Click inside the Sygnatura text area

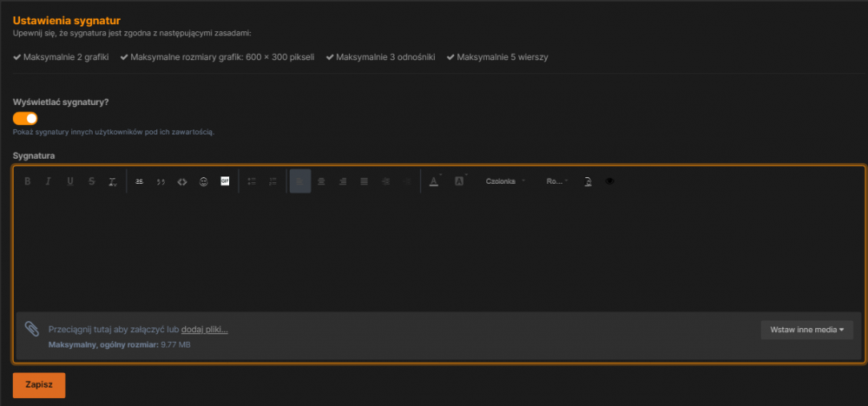pyautogui.click(x=437, y=252)
